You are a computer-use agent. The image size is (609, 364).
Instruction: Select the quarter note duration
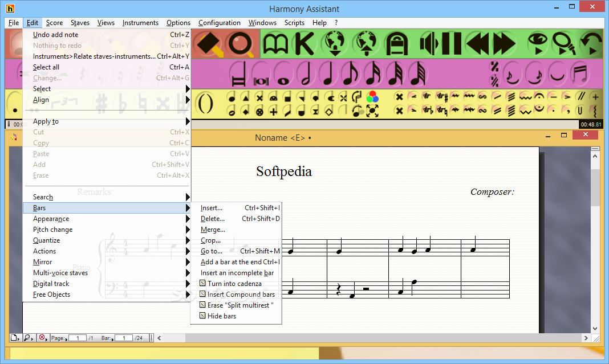point(328,73)
